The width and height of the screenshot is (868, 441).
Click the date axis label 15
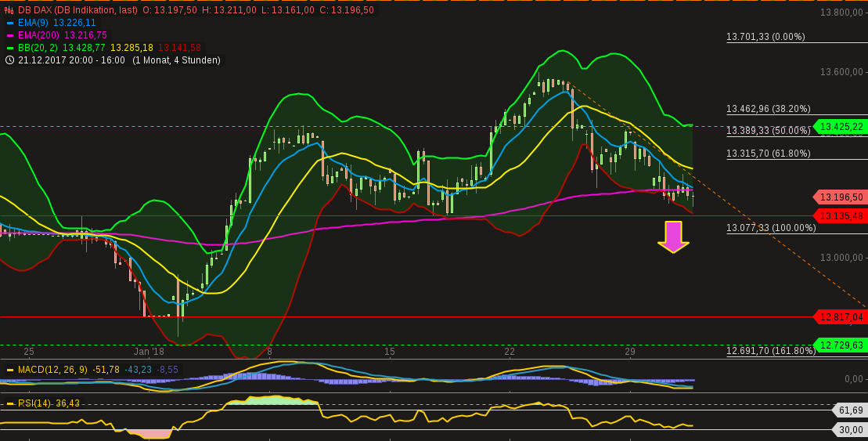(390, 352)
